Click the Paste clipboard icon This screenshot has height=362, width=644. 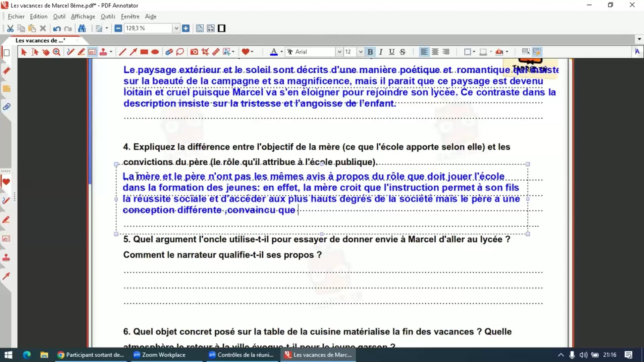32,28
